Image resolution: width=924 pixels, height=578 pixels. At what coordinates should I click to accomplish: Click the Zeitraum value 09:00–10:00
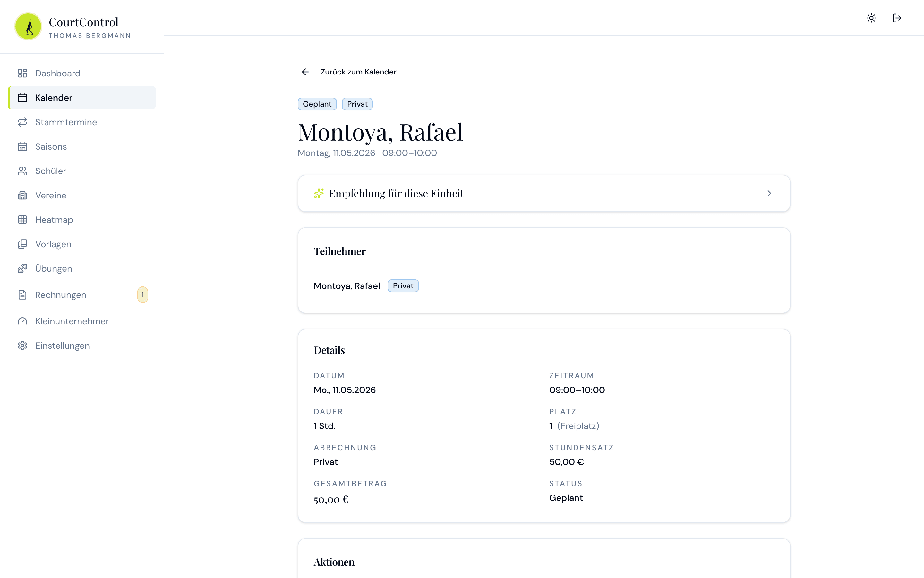coord(577,390)
